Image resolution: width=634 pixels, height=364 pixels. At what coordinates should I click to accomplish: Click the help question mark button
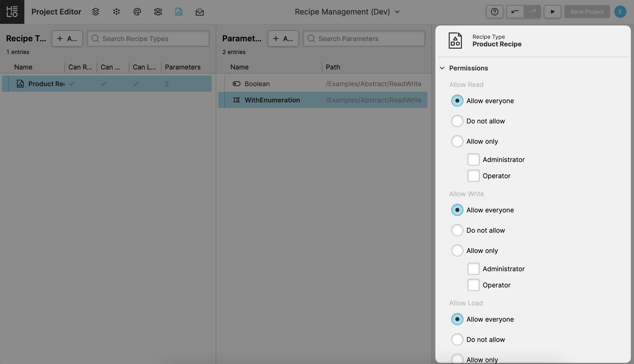point(494,12)
